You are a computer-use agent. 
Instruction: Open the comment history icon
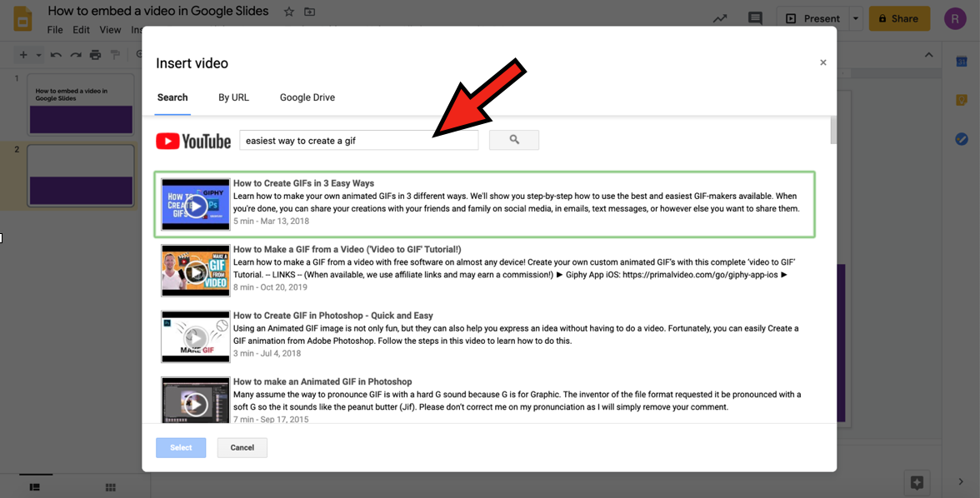pos(755,18)
